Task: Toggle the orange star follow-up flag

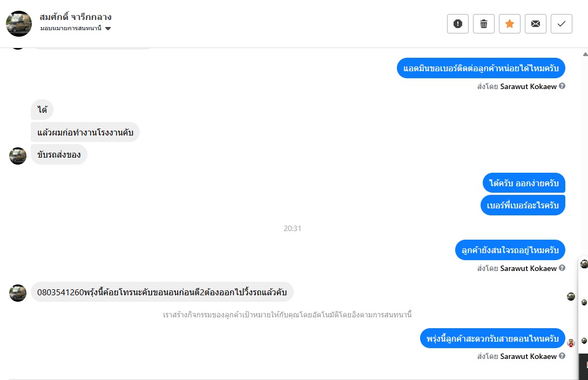Action: 509,24
